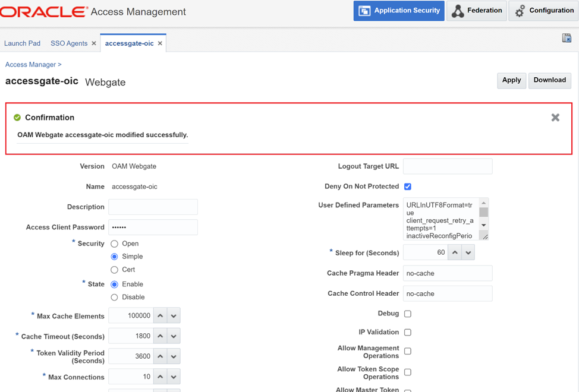Uncheck Deny On Not Protected
This screenshot has width=579, height=392.
(408, 186)
